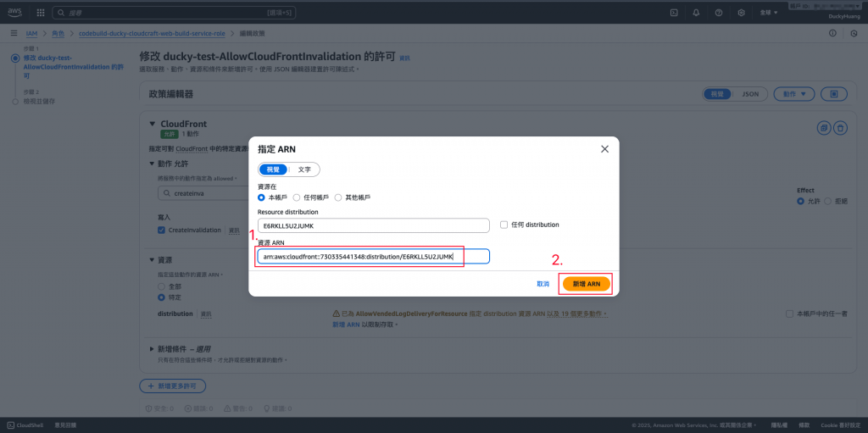868x433 pixels.
Task: Click the Cookie 喜好設定 footer link
Action: click(839, 425)
